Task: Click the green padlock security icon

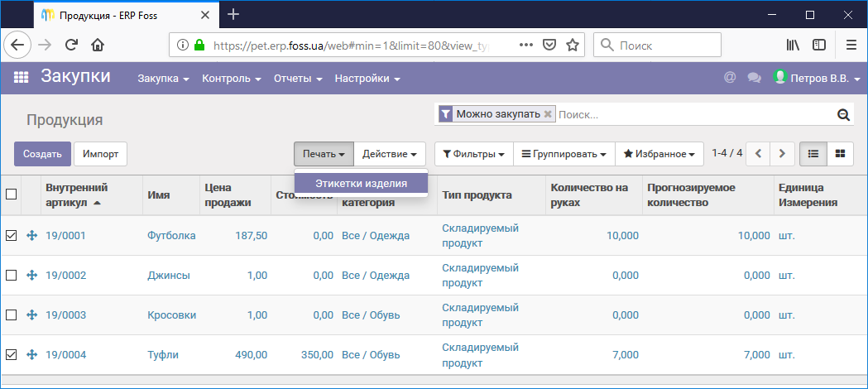Action: tap(199, 45)
